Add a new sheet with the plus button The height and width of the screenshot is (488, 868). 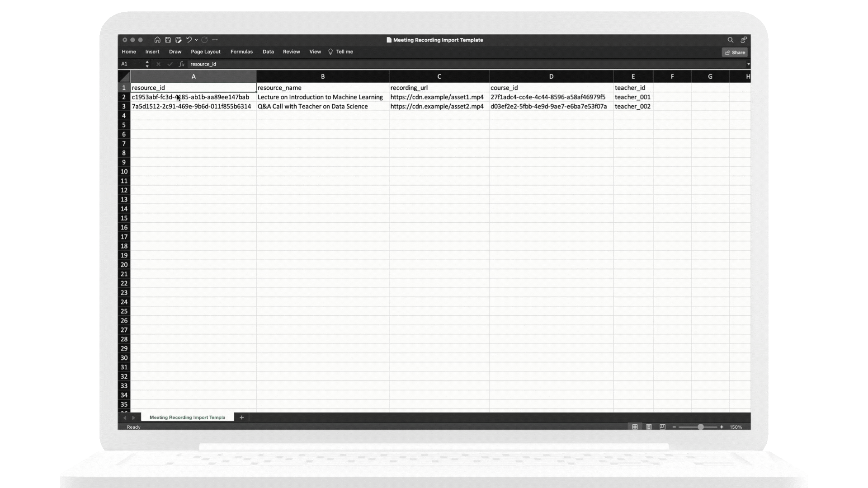pos(241,418)
